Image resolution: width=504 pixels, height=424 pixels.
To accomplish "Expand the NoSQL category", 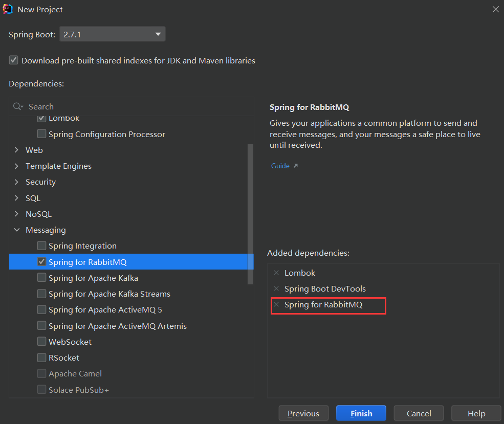I will (17, 214).
